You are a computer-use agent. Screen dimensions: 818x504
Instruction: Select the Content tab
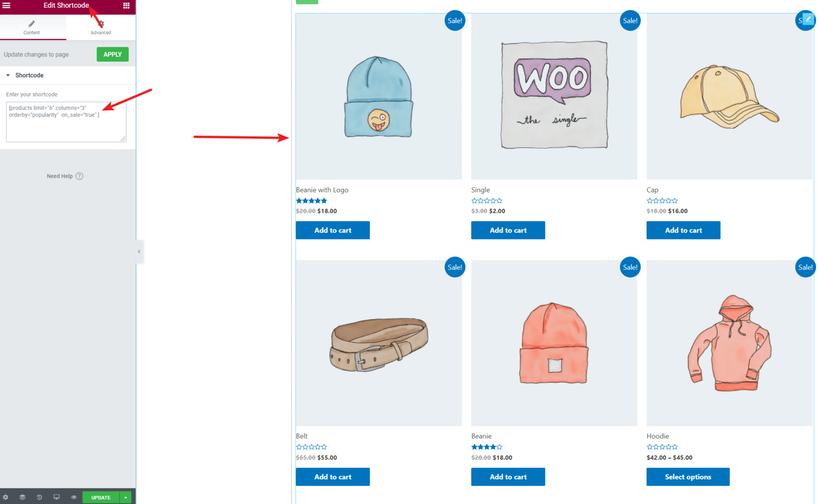point(32,27)
